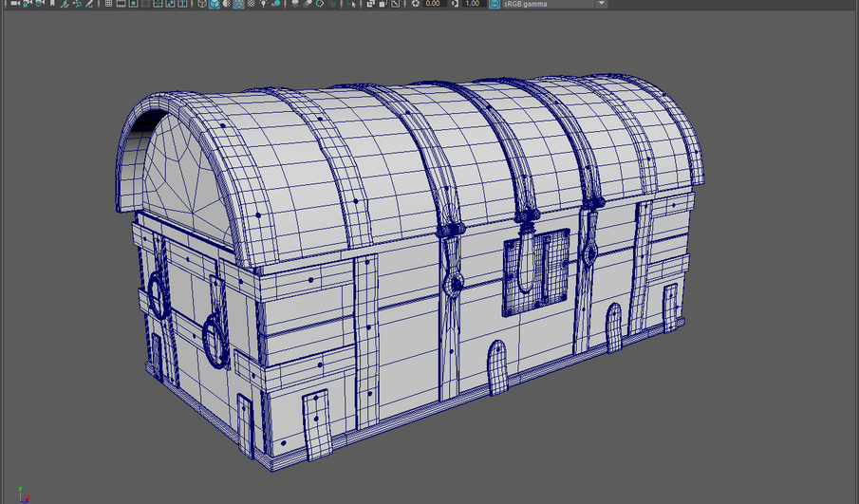Expand the color transform dropdown arrow
The height and width of the screenshot is (504, 859).
click(x=601, y=4)
